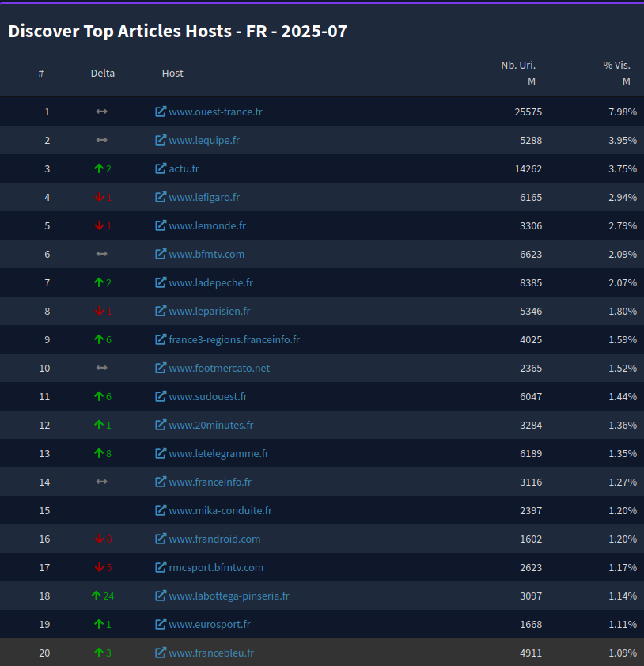Open the www.letelegramme.fr host link
Screen dimensions: 644x666
click(x=219, y=453)
